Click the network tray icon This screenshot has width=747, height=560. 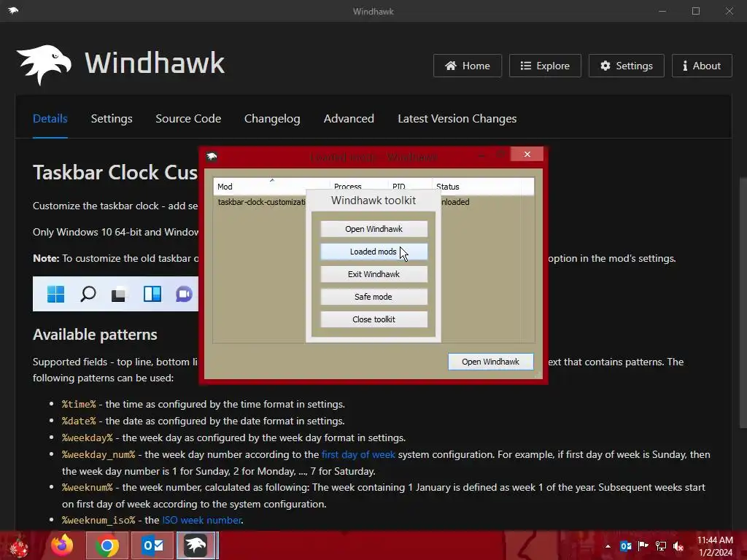tap(661, 546)
